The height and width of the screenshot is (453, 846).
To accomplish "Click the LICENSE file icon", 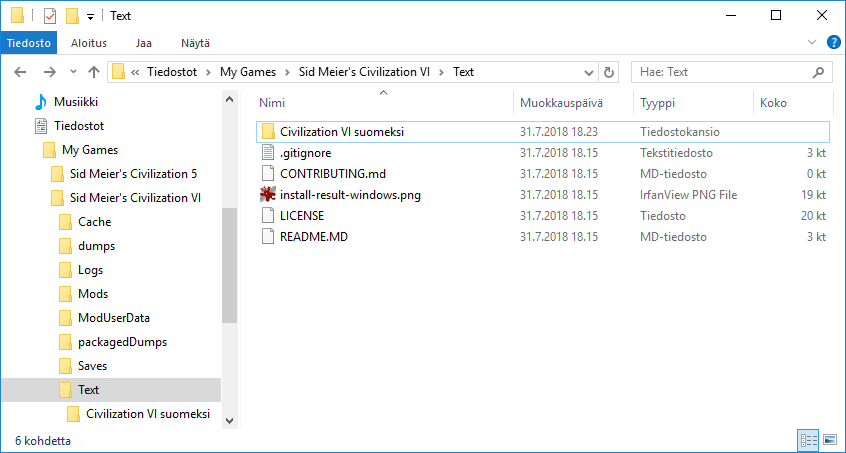I will tap(268, 216).
